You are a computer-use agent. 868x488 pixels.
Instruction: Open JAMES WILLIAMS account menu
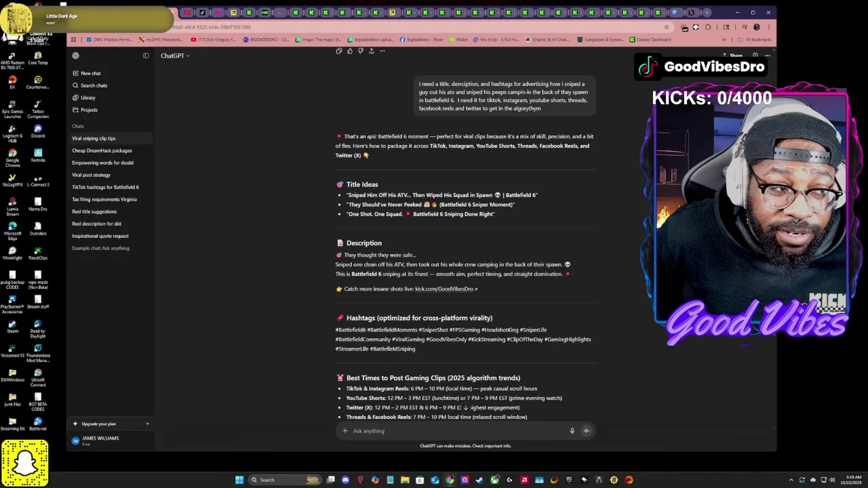pyautogui.click(x=111, y=441)
